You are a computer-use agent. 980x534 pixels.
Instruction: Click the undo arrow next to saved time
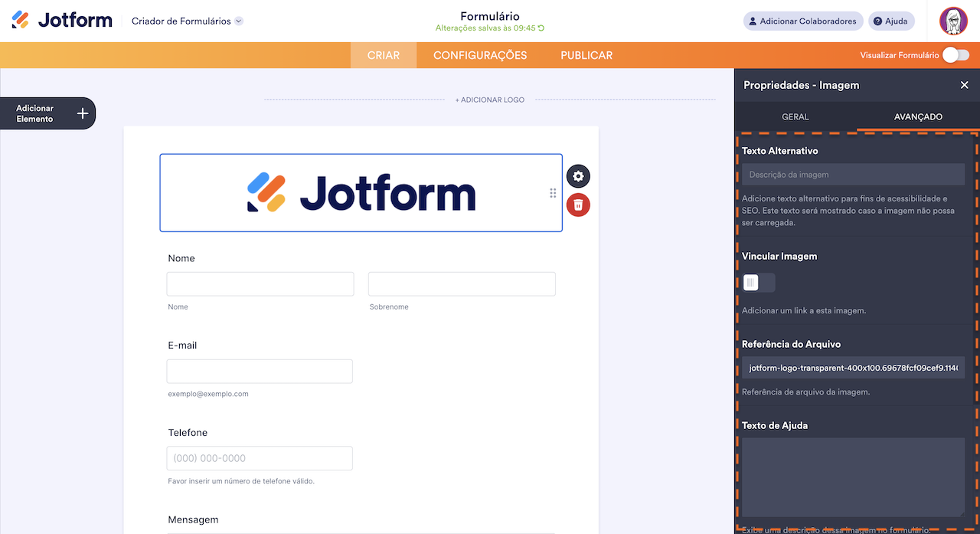[x=541, y=28]
